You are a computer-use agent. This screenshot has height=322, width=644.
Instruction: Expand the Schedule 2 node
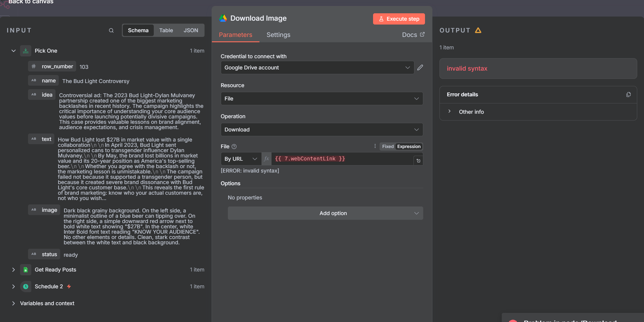coord(14,287)
